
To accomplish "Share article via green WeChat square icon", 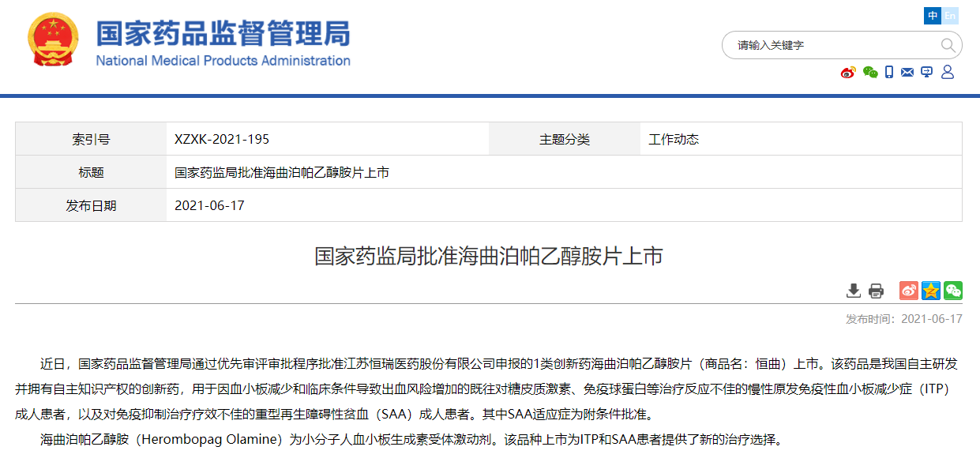I will [953, 291].
